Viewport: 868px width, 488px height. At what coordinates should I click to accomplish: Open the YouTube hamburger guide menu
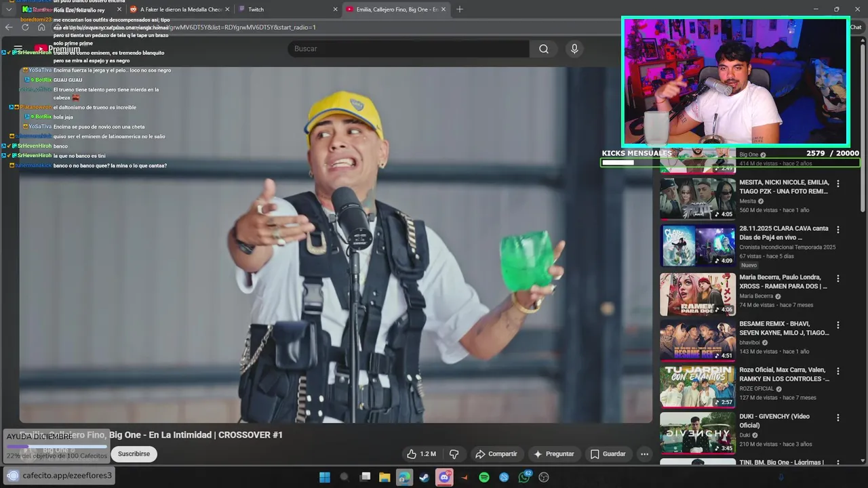click(x=18, y=49)
